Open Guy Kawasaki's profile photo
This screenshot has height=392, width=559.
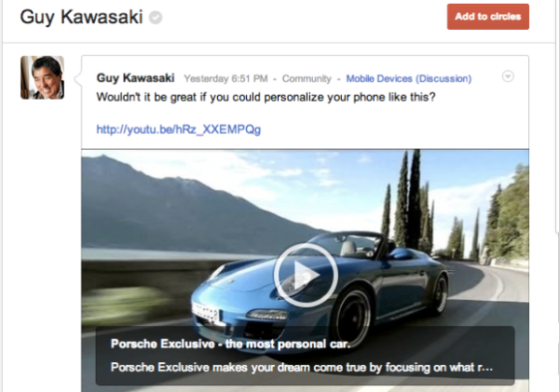coord(43,77)
